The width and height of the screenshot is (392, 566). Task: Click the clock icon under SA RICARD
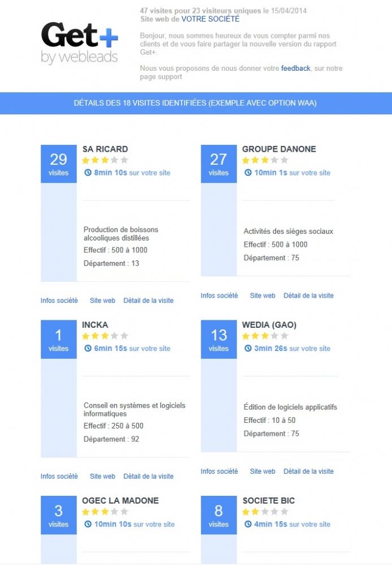click(88, 173)
